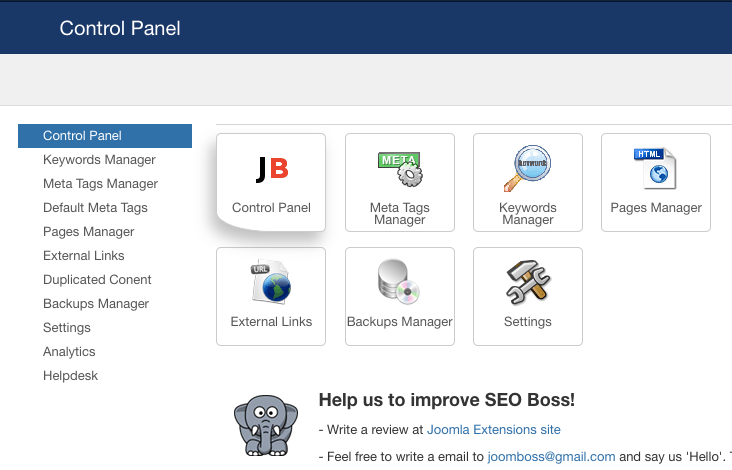Open Meta Tags Manager gear icon tile
Image resolution: width=732 pixels, height=470 pixels.
[x=400, y=182]
